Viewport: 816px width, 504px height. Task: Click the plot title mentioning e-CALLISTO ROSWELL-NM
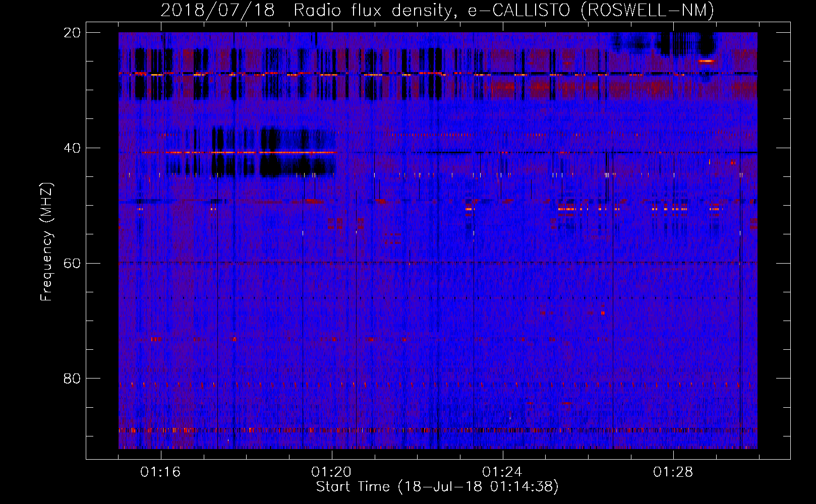pos(437,11)
